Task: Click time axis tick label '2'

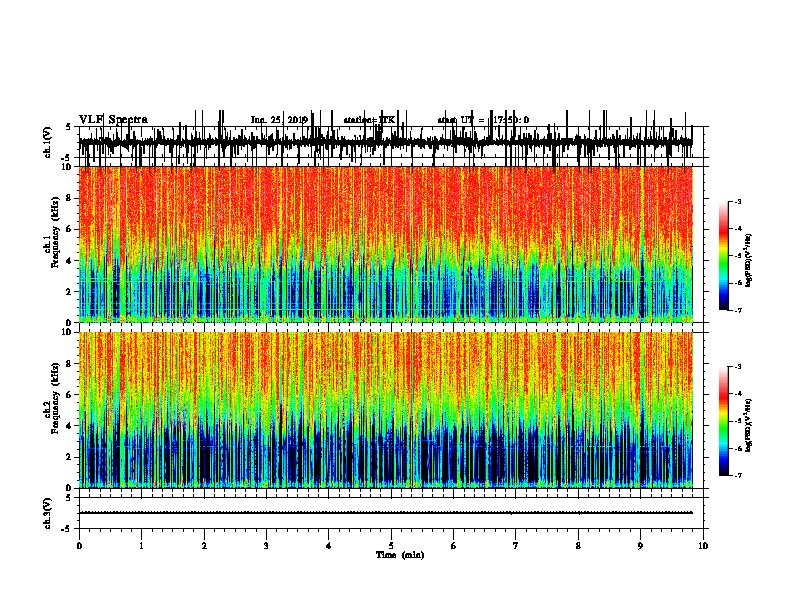Action: [x=204, y=546]
